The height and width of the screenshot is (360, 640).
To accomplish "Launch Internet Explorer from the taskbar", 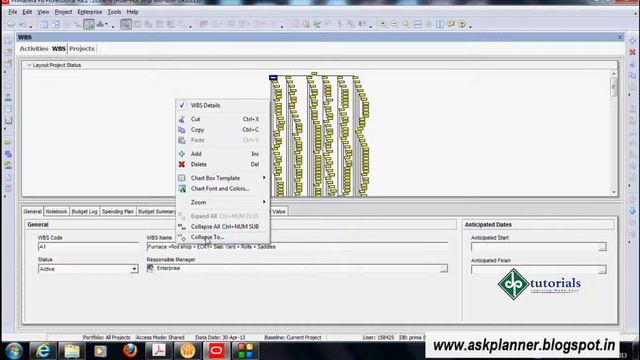I will pos(43,351).
